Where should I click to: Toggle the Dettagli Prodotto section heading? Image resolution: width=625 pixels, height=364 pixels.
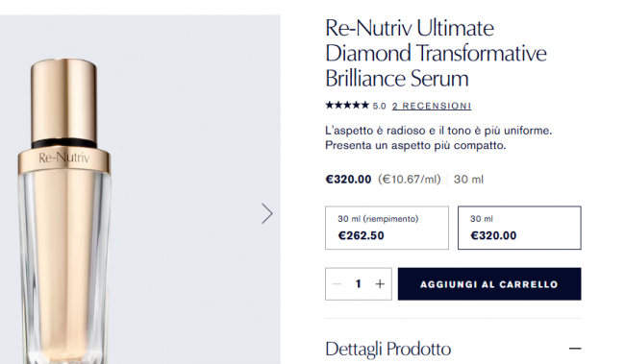coord(388,349)
